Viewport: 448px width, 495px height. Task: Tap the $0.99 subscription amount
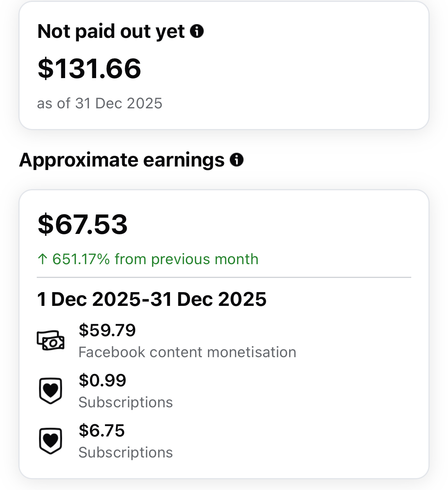[102, 380]
